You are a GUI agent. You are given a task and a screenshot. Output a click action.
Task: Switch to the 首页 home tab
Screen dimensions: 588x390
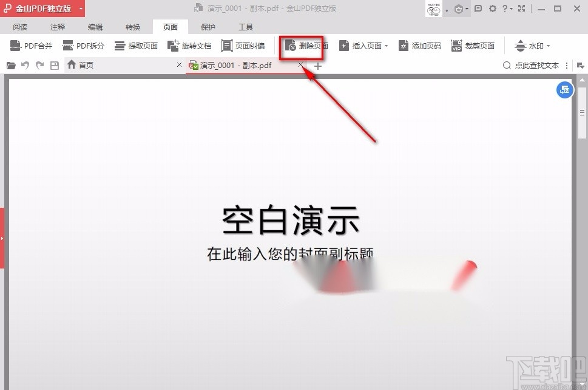pos(87,65)
